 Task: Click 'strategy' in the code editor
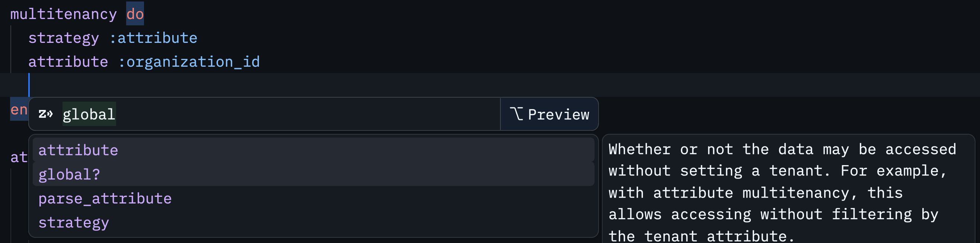point(63,38)
